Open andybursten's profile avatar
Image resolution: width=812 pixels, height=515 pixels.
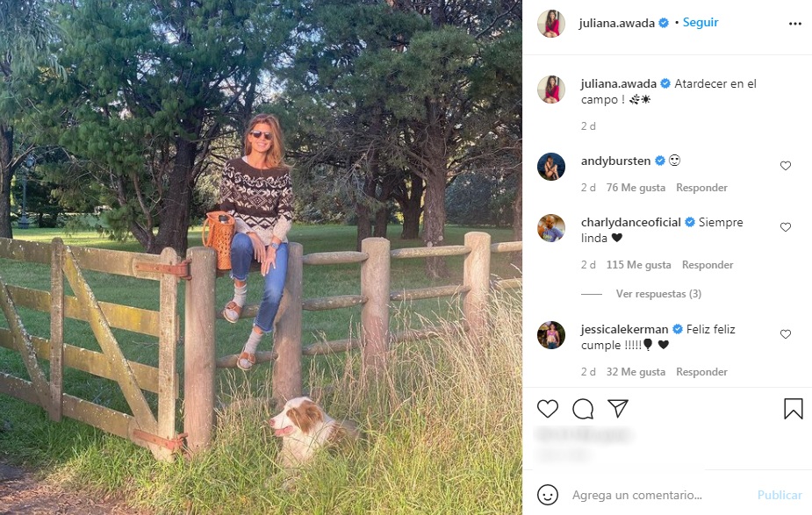(551, 166)
